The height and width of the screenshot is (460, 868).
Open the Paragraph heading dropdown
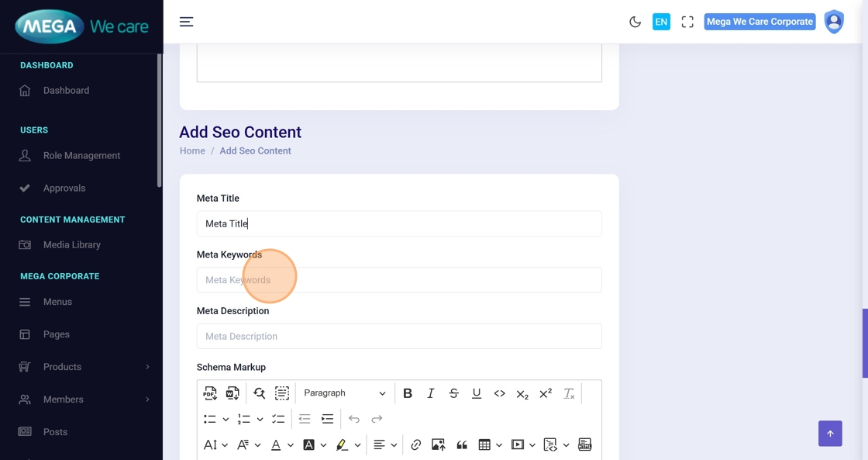click(x=344, y=393)
